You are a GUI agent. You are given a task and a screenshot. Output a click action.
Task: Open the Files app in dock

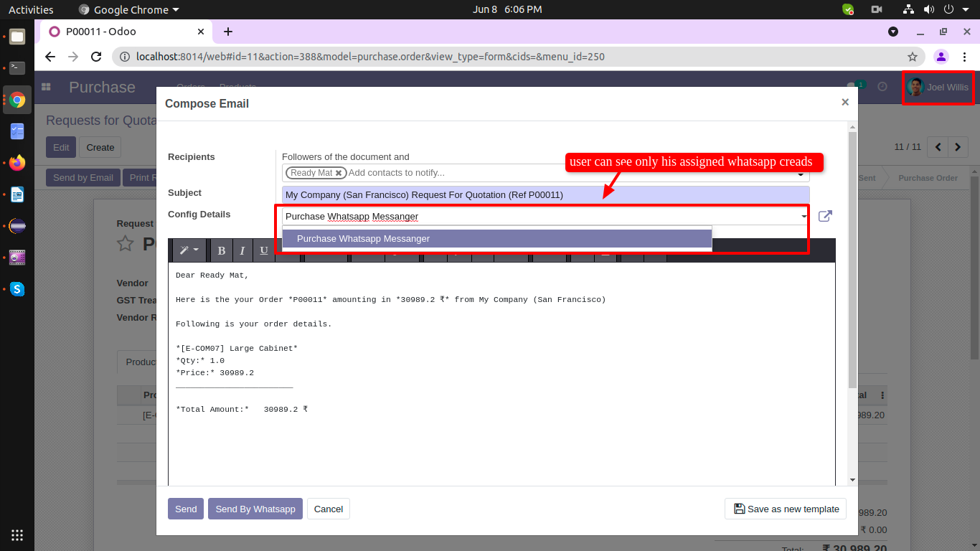[x=17, y=37]
